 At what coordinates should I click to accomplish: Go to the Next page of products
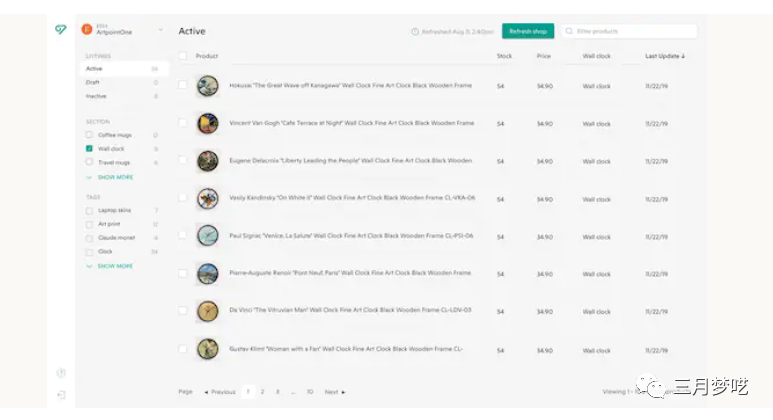(x=335, y=392)
